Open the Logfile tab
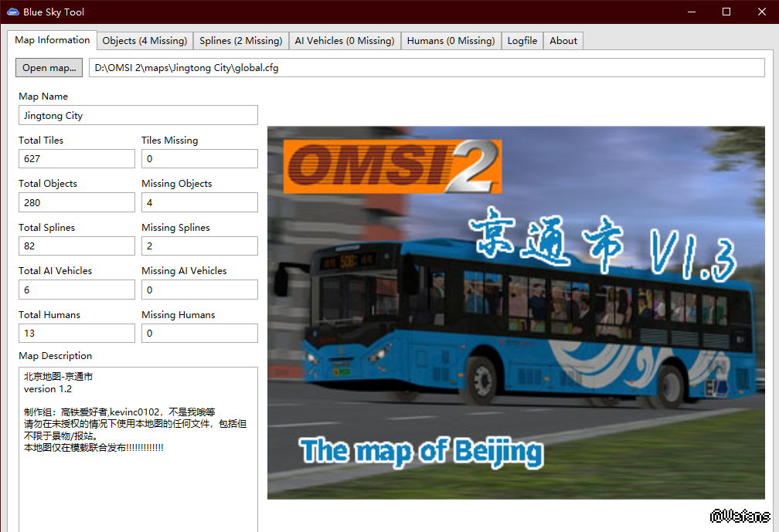 pyautogui.click(x=522, y=41)
